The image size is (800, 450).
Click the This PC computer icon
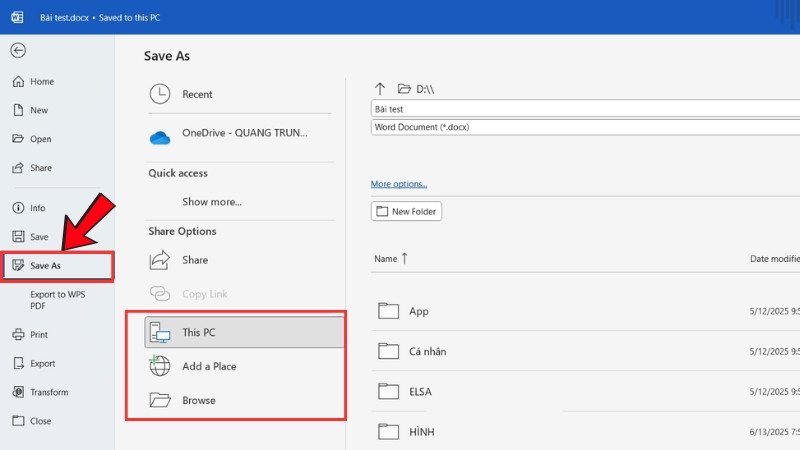160,332
